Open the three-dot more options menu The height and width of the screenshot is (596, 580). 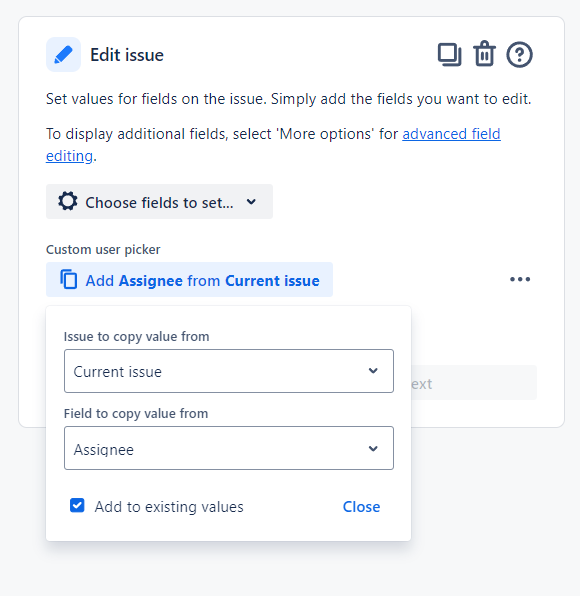pos(520,279)
